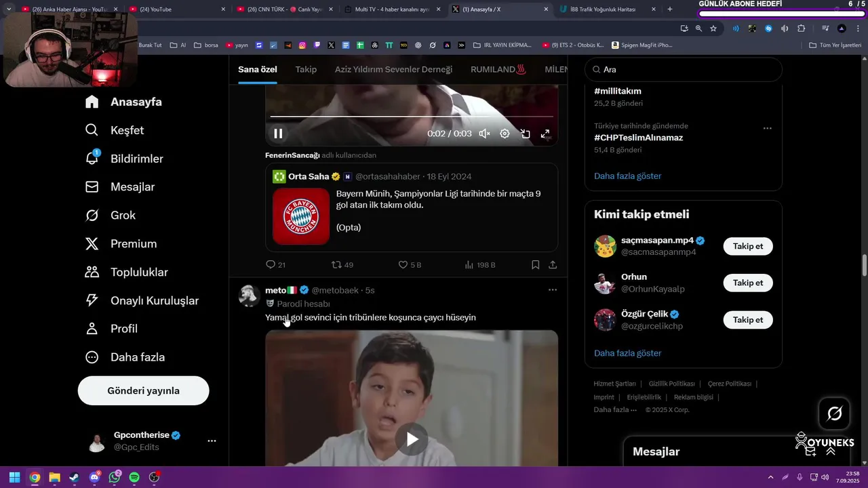
Task: Open the Orta Saha quoted post
Action: tap(412, 207)
